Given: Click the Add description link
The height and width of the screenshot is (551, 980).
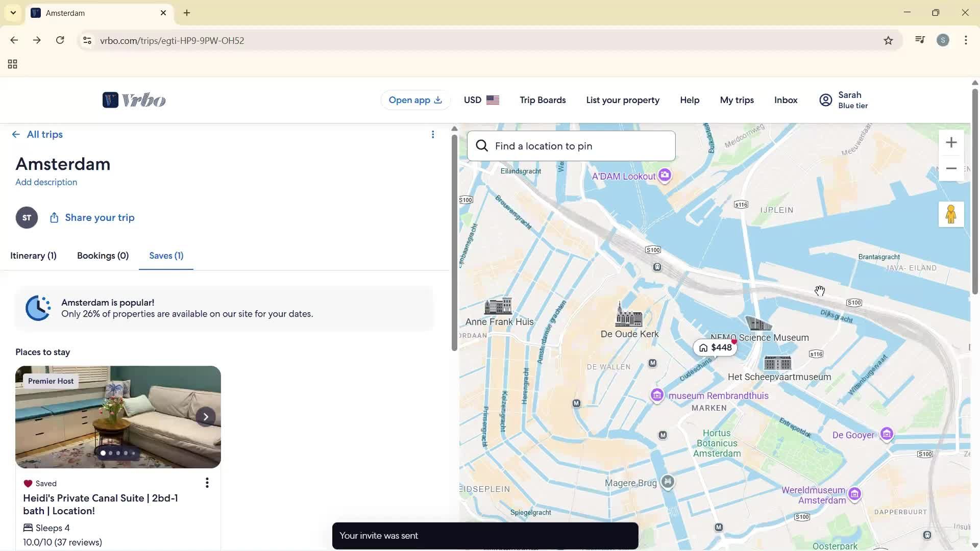Looking at the screenshot, I should tap(46, 182).
